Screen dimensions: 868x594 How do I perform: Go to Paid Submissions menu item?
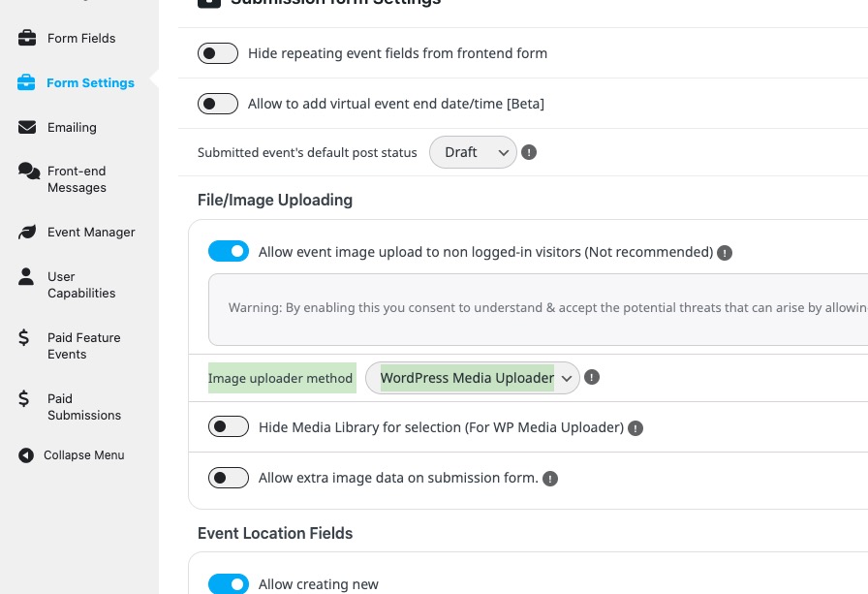point(83,407)
